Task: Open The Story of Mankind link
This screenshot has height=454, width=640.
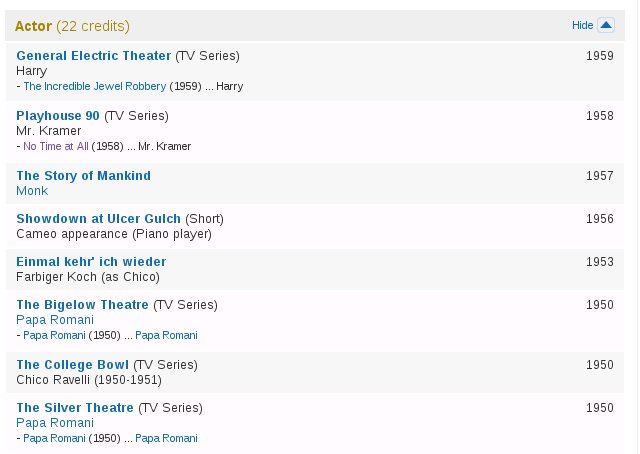Action: pyautogui.click(x=83, y=176)
